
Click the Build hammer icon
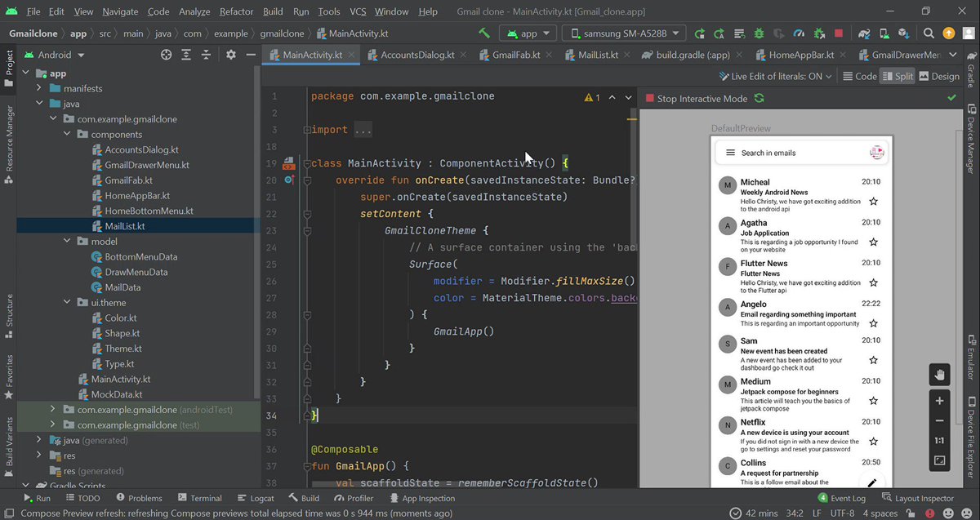[484, 33]
